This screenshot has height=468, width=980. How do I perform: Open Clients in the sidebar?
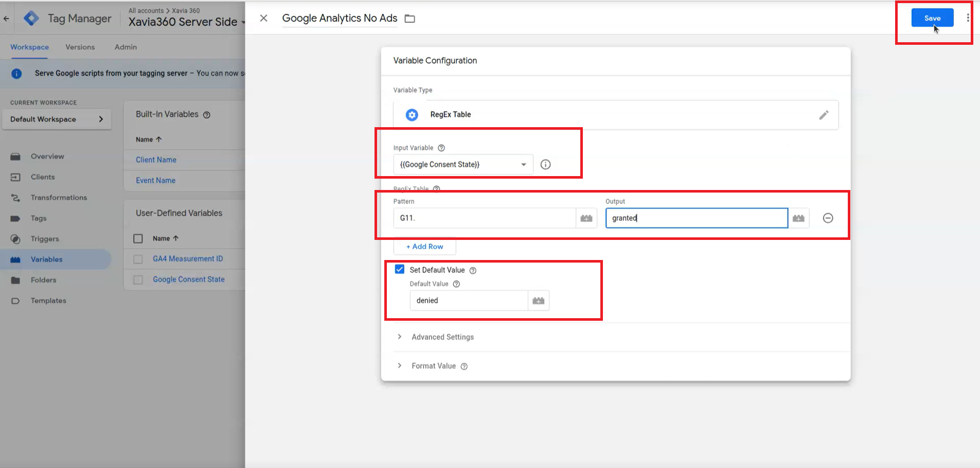[43, 177]
